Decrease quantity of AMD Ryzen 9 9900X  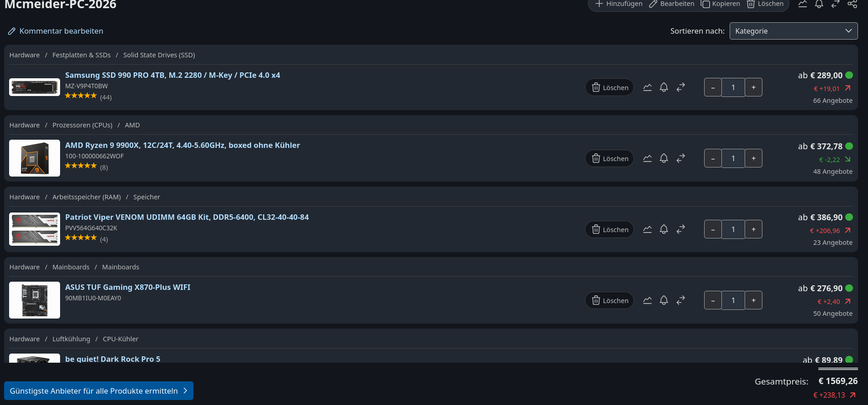[713, 158]
